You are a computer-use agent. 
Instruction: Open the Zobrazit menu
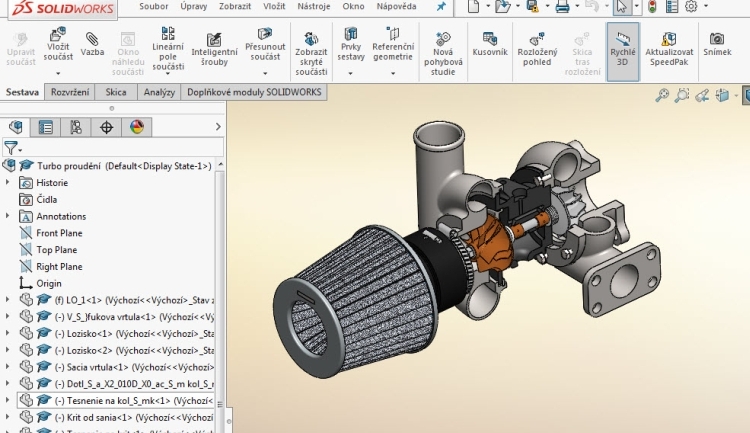(x=235, y=7)
